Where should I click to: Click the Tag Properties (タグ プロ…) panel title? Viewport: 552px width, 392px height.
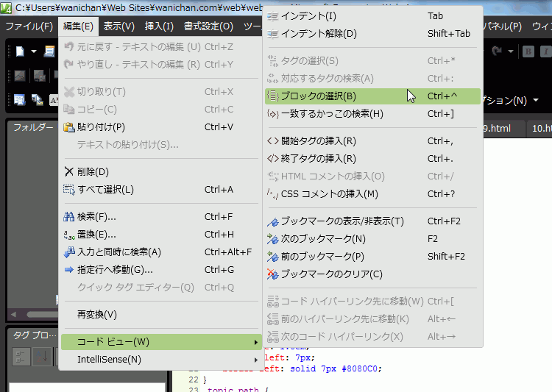click(x=35, y=335)
